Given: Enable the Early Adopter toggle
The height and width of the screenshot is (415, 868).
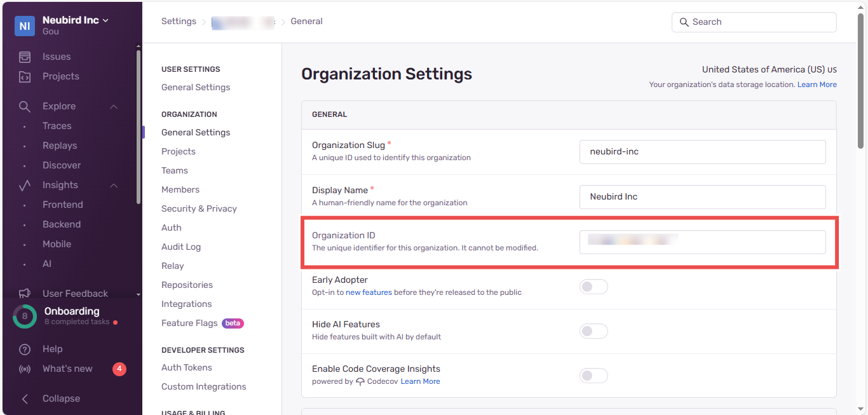Looking at the screenshot, I should click(593, 286).
